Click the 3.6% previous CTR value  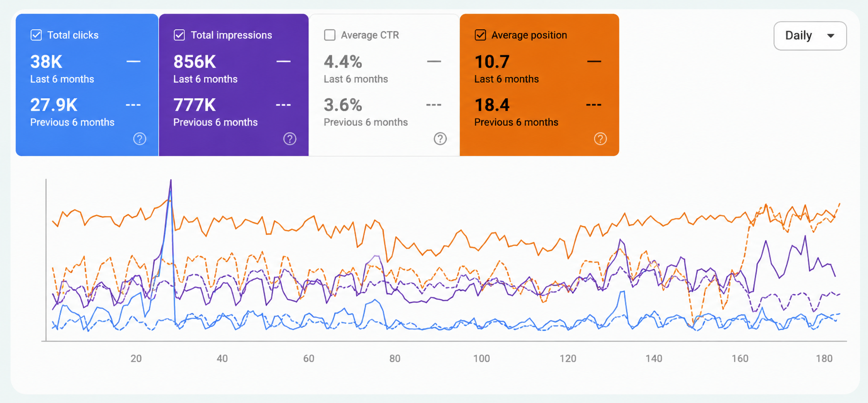point(343,105)
